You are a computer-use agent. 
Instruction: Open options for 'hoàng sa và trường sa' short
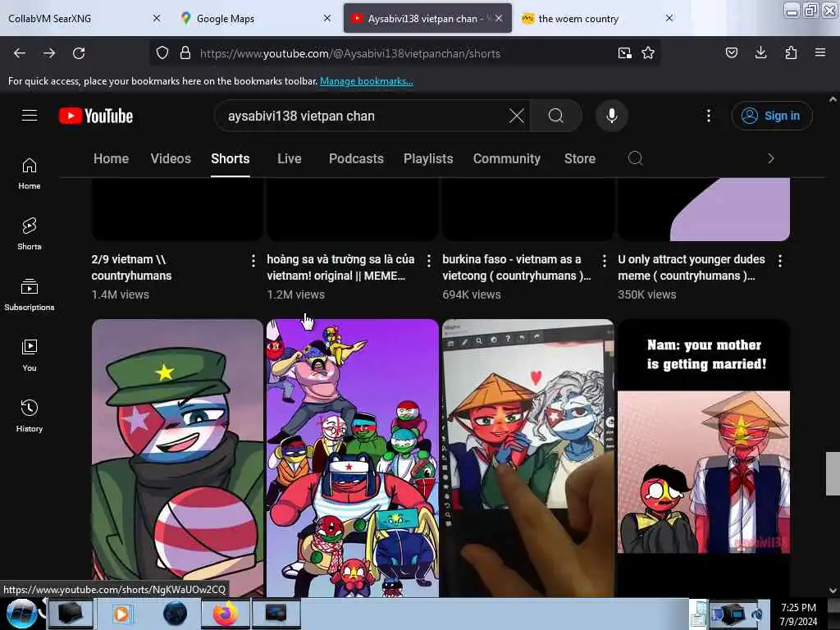pos(428,261)
